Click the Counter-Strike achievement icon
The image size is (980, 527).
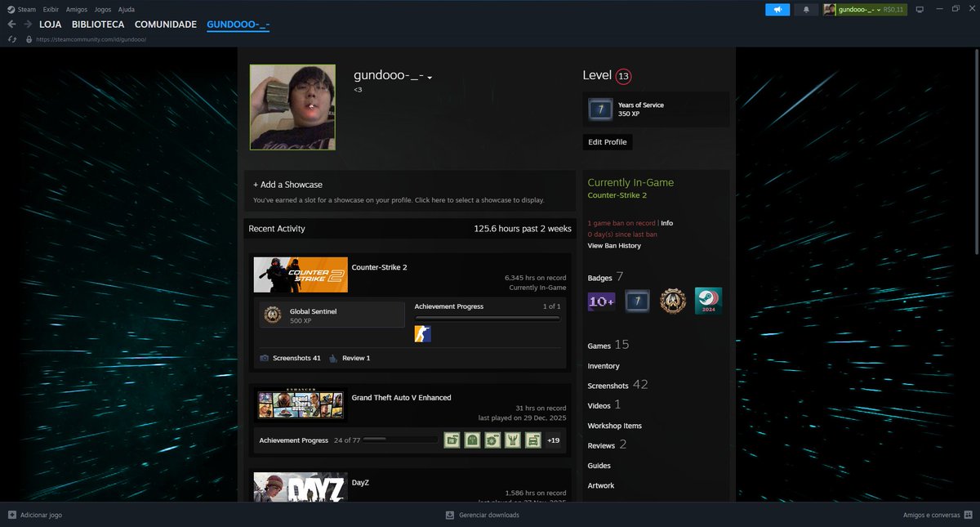click(423, 333)
